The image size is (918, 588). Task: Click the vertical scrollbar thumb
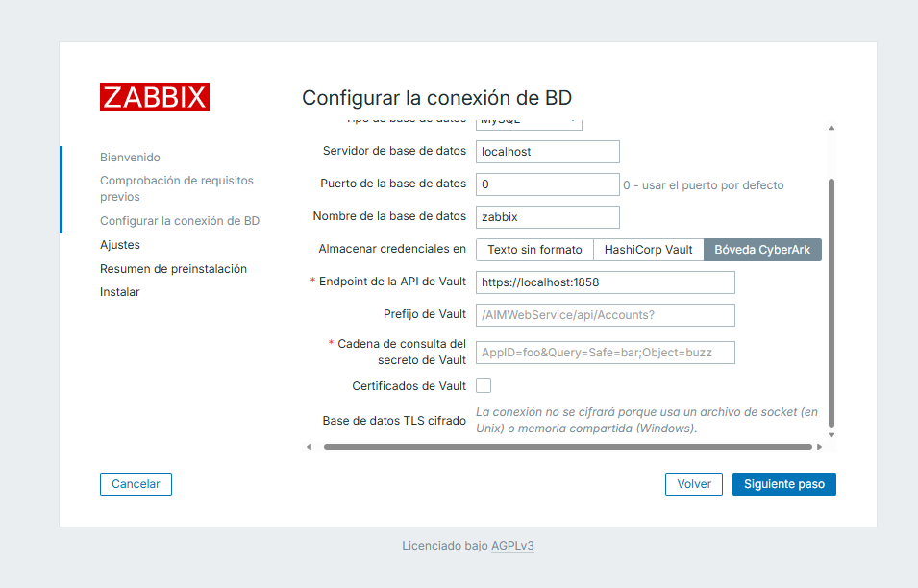[x=831, y=303]
